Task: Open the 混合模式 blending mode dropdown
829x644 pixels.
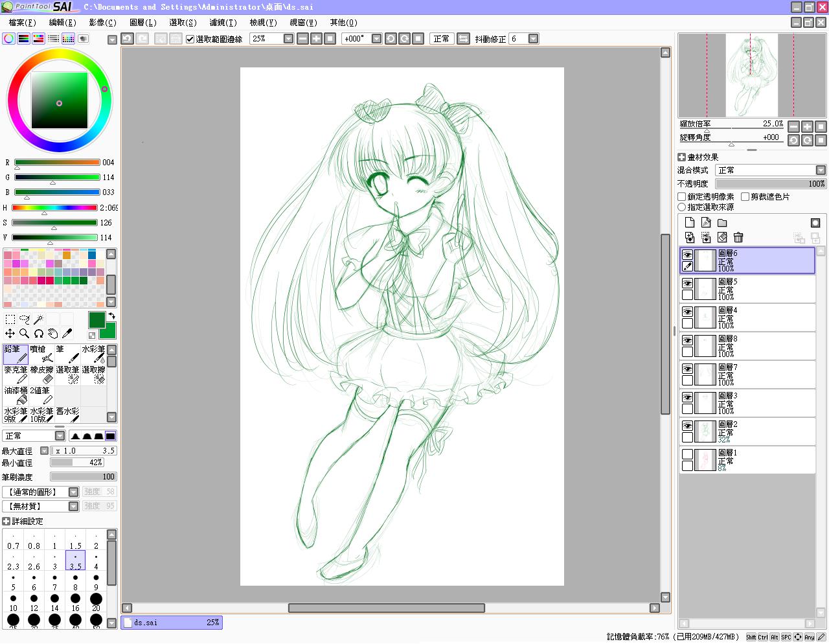Action: (x=771, y=170)
